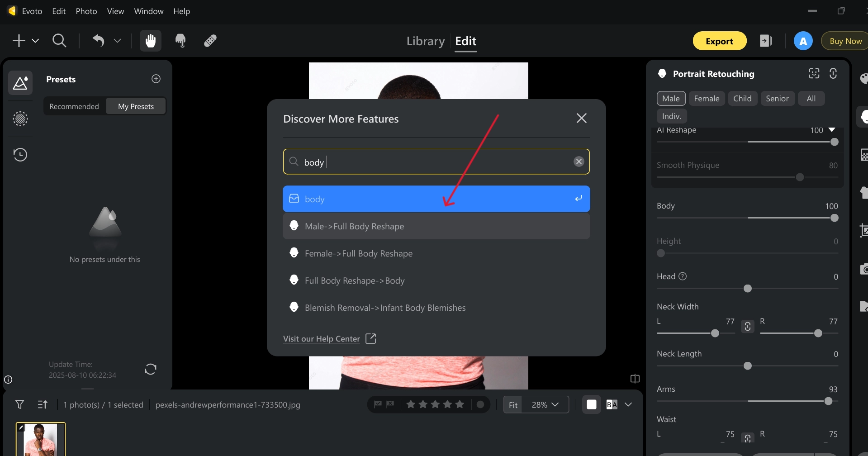Open the Photo menu
The width and height of the screenshot is (868, 456).
point(85,11)
